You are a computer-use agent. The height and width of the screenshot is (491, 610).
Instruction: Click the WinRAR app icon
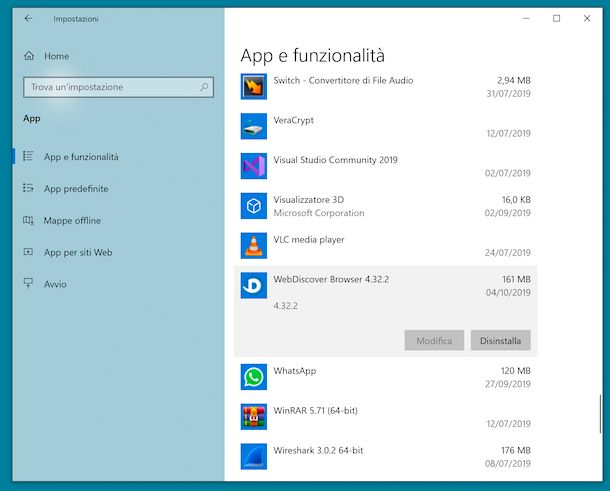[254, 417]
